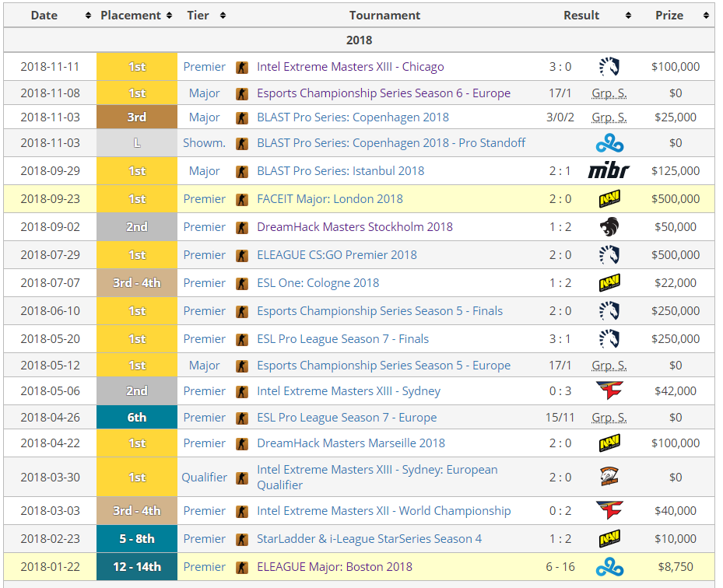
Task: Open Intel Extreme Masters XIII - Chicago link
Action: (x=350, y=67)
